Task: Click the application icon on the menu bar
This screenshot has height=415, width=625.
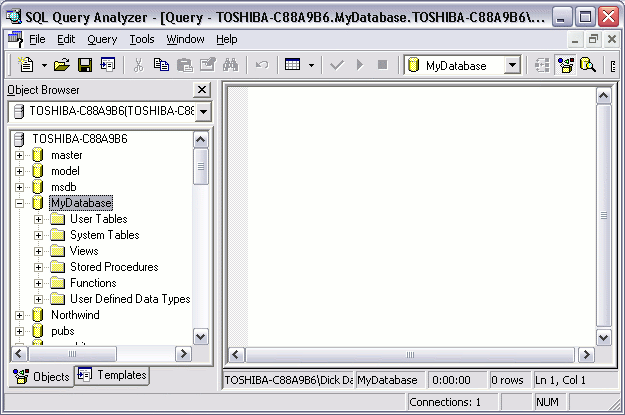Action: [15, 39]
